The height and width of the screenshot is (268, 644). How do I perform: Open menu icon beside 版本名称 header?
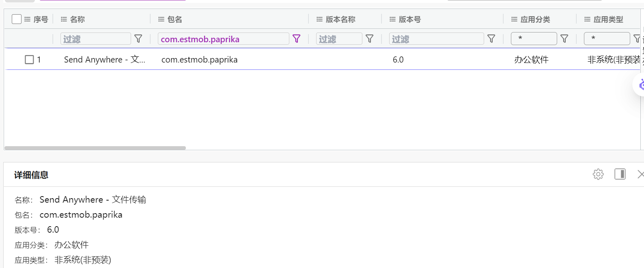(319, 19)
